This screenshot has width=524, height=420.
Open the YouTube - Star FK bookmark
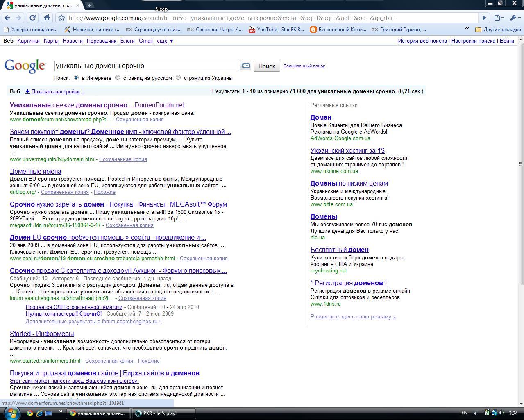point(277,30)
